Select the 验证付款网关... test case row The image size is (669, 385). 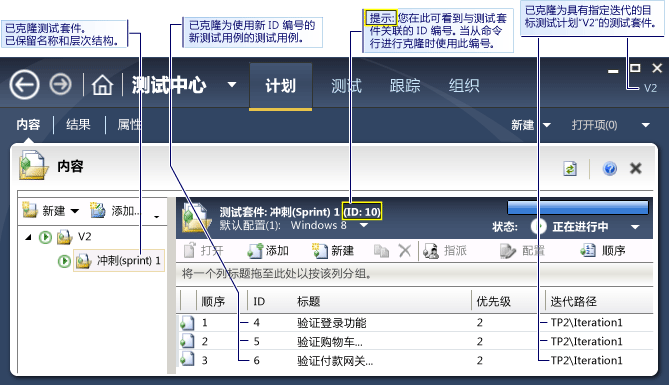click(x=415, y=361)
